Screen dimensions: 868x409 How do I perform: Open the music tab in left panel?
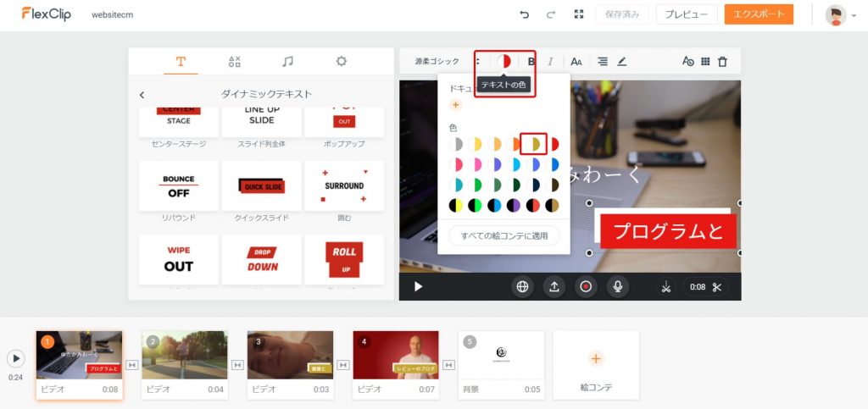click(x=288, y=61)
